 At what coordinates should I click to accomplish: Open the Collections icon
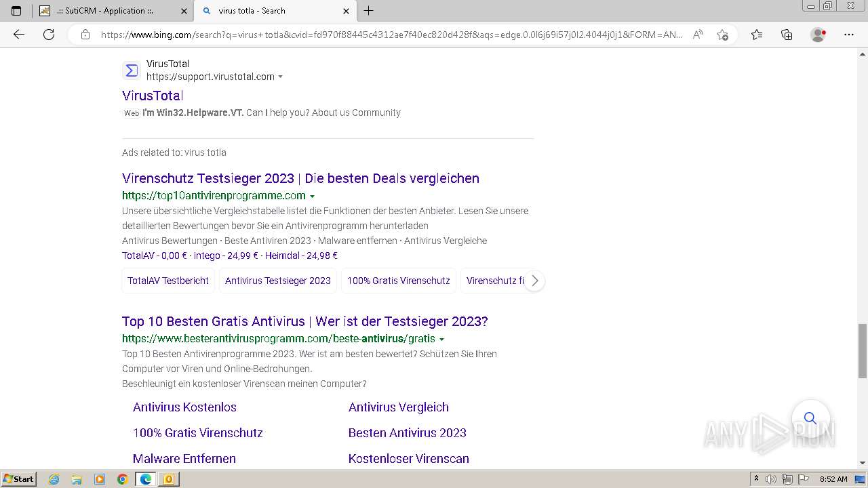tap(787, 35)
